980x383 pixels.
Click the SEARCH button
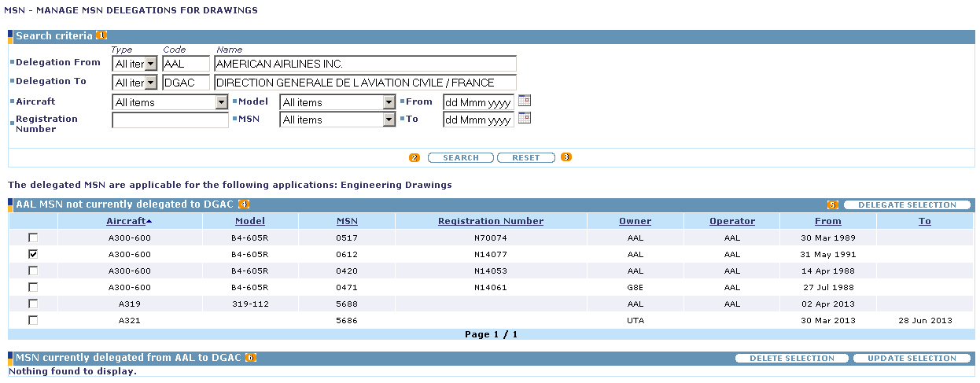pos(461,157)
